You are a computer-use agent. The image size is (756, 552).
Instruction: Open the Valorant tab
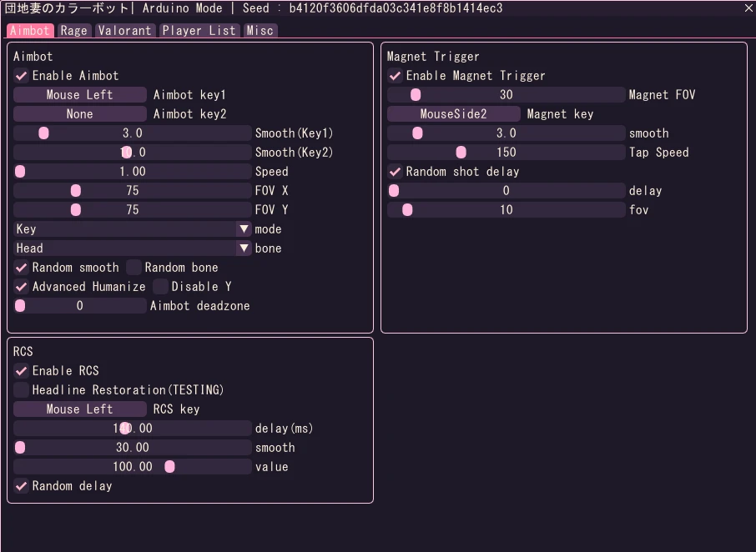coord(125,30)
